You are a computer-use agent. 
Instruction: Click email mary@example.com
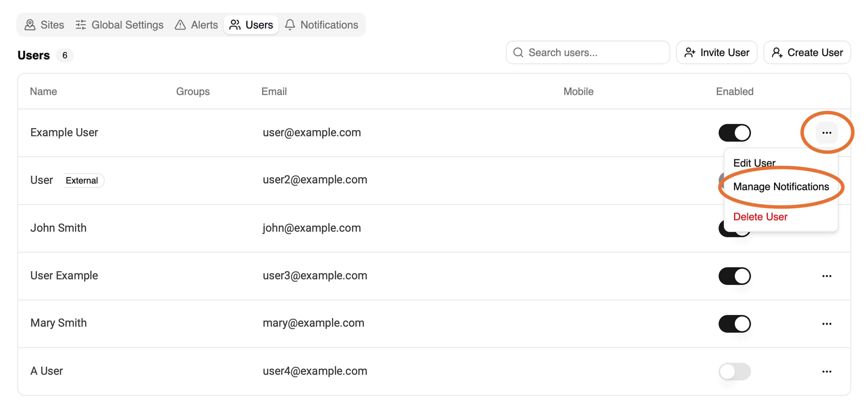pyautogui.click(x=313, y=323)
